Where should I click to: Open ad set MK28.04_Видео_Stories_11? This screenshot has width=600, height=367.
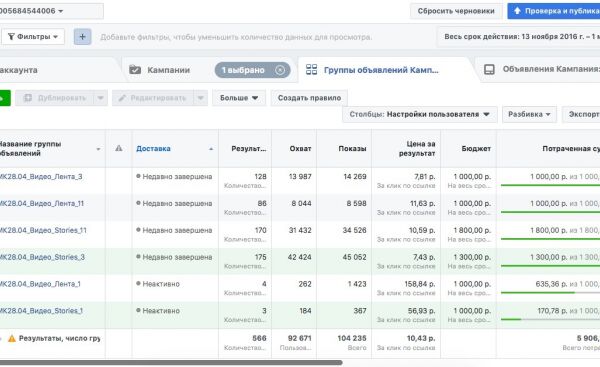point(43,230)
